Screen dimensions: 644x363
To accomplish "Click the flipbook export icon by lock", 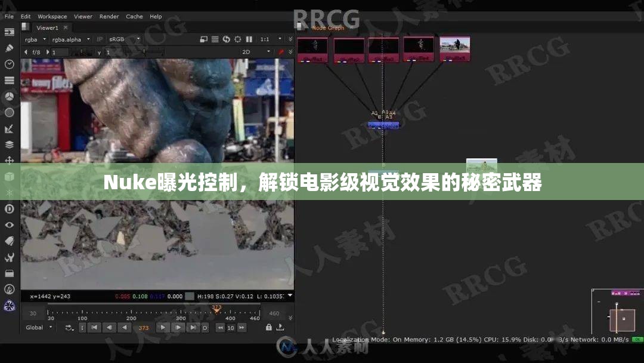I will tap(280, 327).
